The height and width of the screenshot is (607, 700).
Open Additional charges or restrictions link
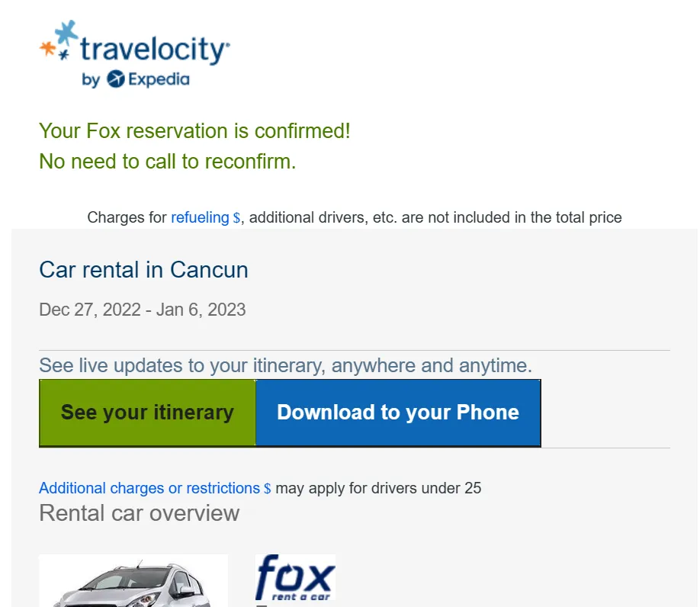(x=149, y=488)
